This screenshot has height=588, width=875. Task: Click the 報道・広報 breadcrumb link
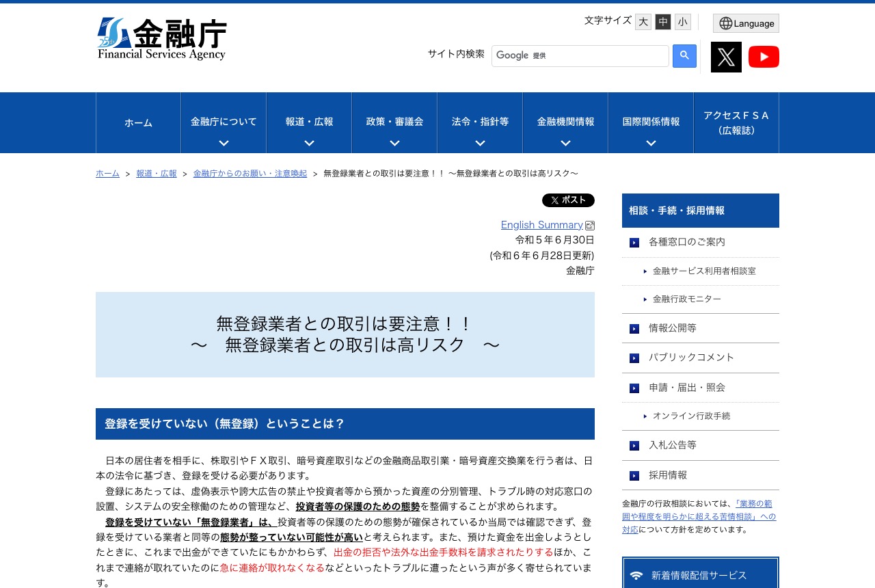click(157, 174)
